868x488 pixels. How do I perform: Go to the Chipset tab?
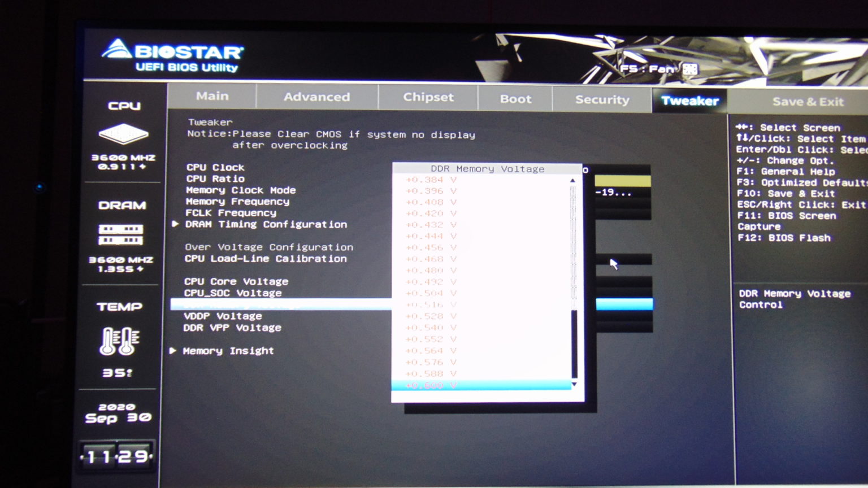[x=428, y=97]
